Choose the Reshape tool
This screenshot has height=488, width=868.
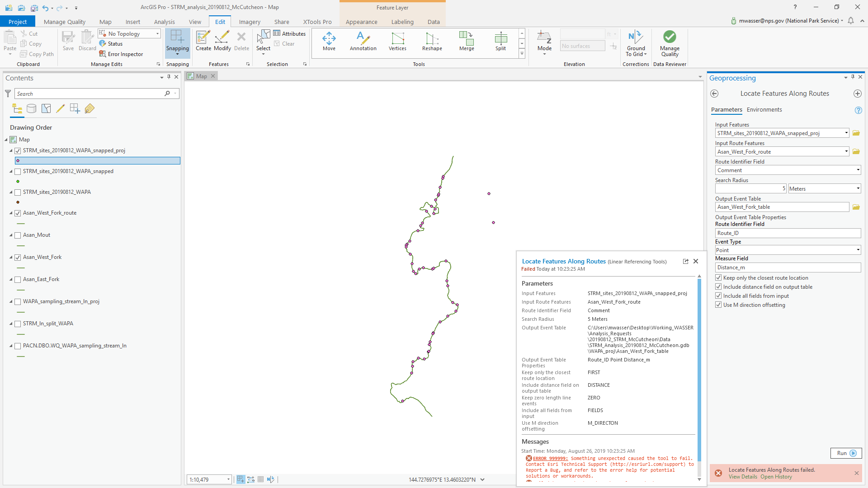pyautogui.click(x=432, y=41)
